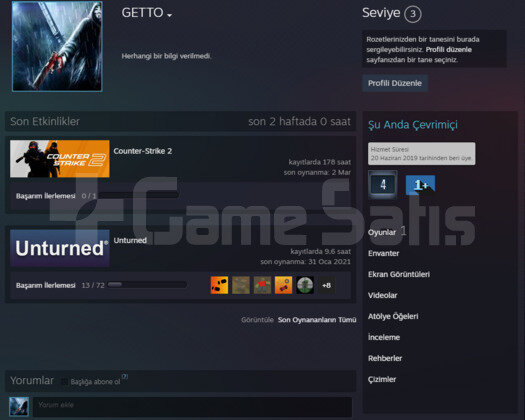Click the second tan-colored Unturned achievement icon
Screen dimensions: 525x420
(241, 285)
